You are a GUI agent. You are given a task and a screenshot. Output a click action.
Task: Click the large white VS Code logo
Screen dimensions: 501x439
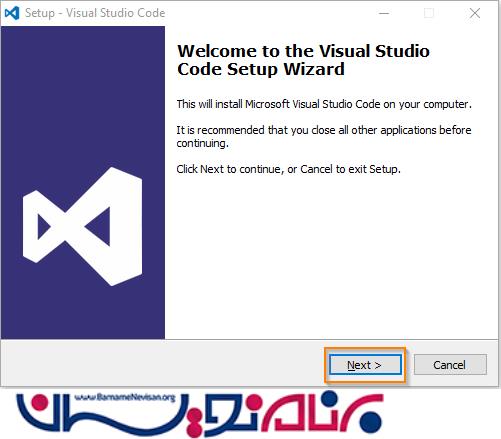pos(82,227)
